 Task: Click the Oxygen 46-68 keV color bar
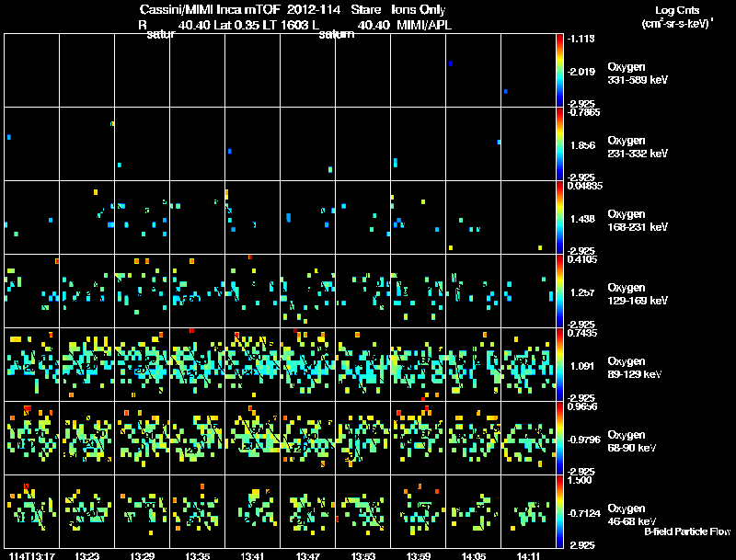[559, 511]
